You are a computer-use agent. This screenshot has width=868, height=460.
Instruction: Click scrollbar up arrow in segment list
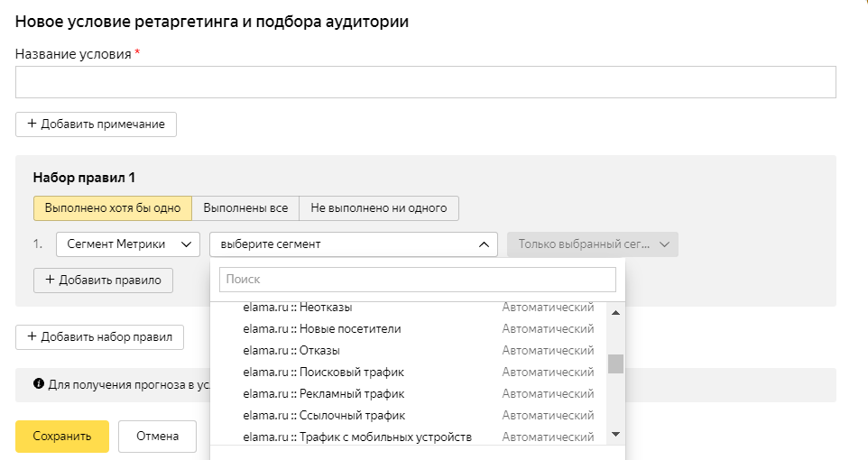point(615,312)
